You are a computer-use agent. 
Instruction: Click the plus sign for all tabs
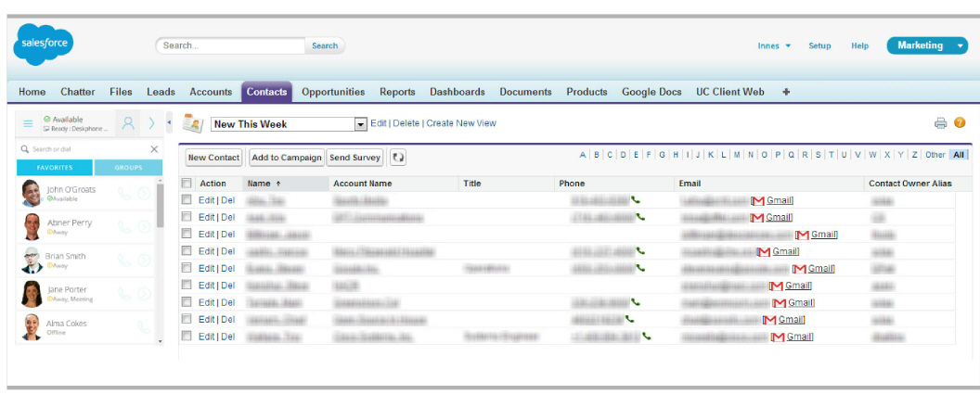786,92
